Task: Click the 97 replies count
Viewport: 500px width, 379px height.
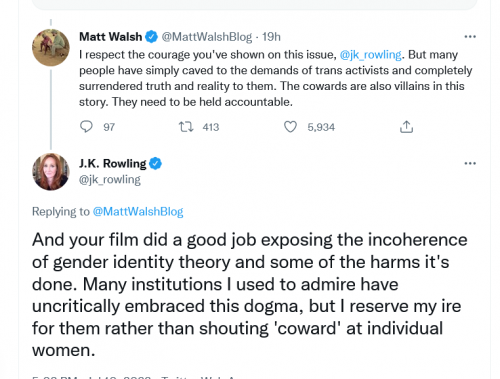Action: pyautogui.click(x=109, y=127)
